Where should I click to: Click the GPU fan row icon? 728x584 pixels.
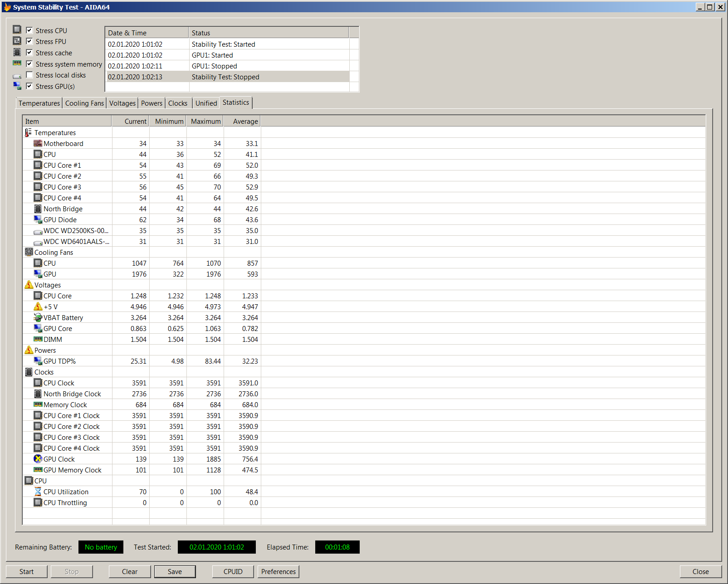click(38, 274)
